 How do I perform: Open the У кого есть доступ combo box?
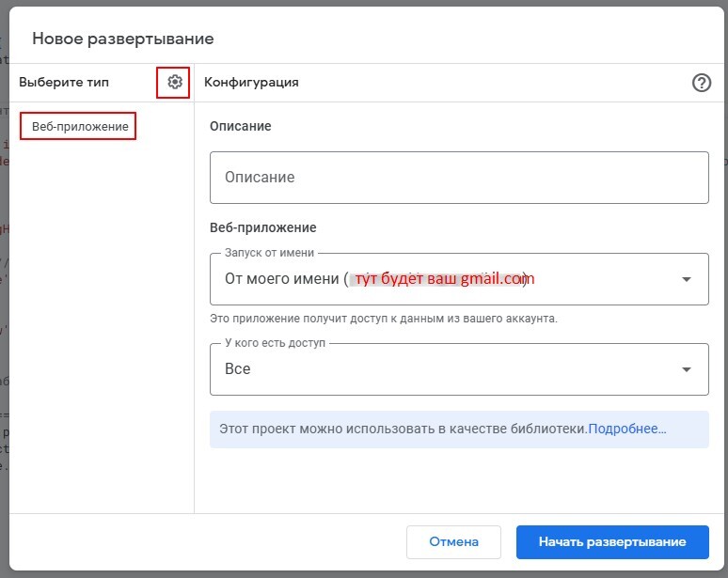tap(459, 369)
